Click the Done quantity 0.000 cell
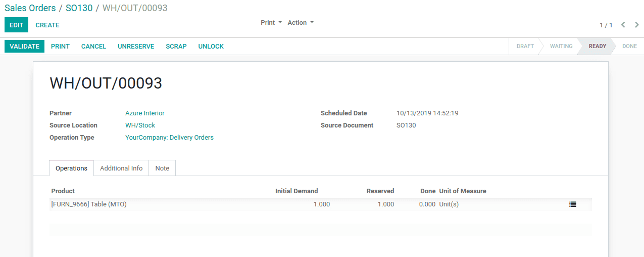The height and width of the screenshot is (257, 644). (426, 204)
